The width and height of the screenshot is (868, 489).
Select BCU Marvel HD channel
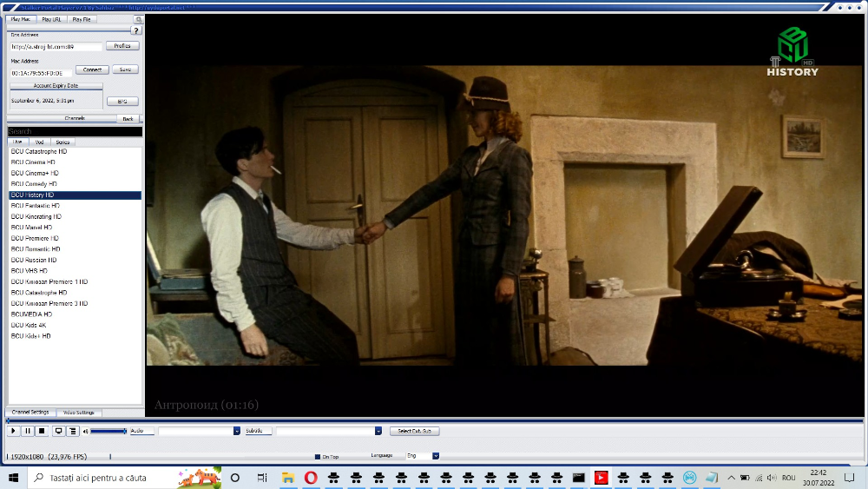75,227
